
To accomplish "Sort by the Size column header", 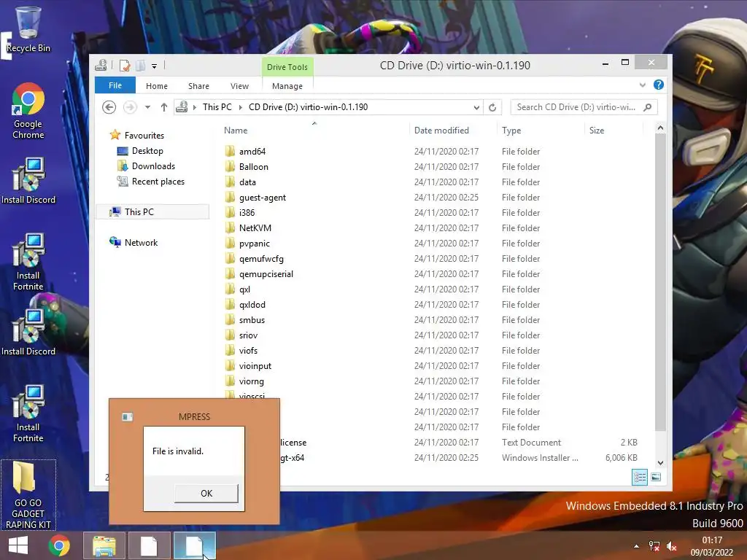I will coord(597,131).
